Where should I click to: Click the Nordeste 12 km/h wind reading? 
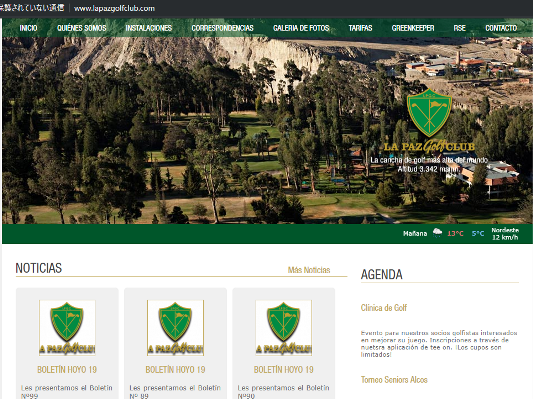[x=505, y=234]
